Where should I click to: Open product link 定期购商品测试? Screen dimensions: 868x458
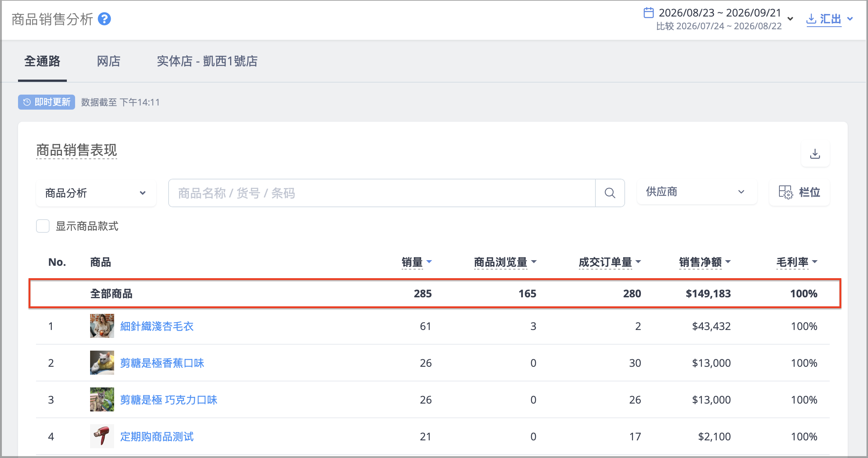[x=157, y=437]
